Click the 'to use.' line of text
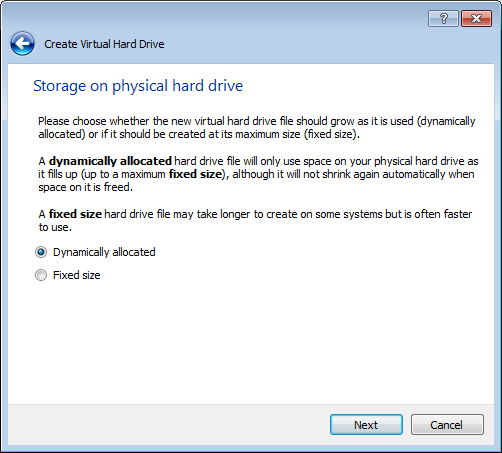This screenshot has width=502, height=453. pyautogui.click(x=55, y=227)
